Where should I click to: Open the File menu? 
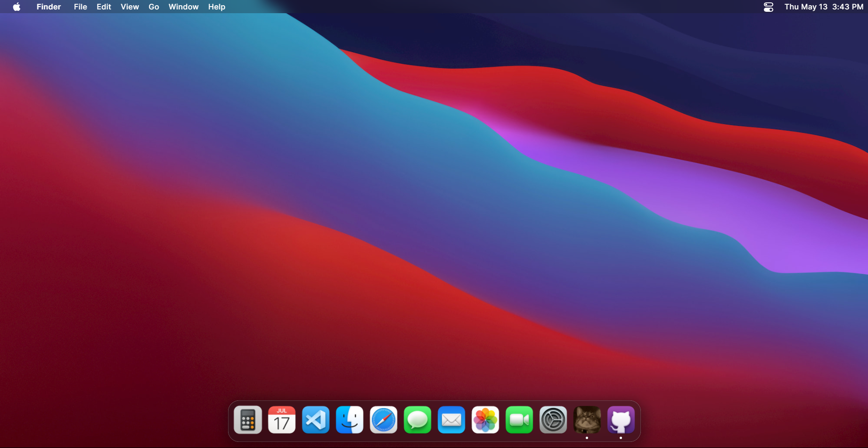[x=80, y=7]
